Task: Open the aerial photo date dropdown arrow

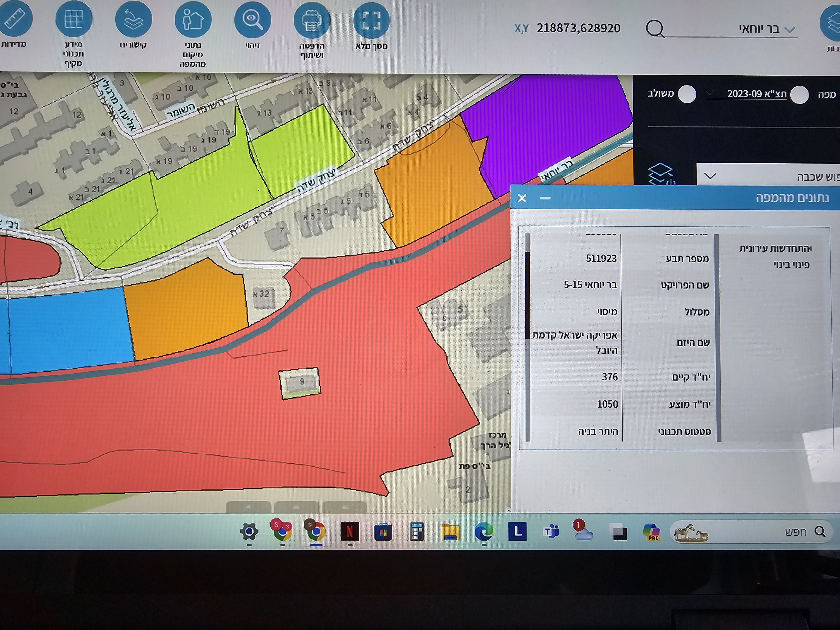Action: tap(710, 93)
